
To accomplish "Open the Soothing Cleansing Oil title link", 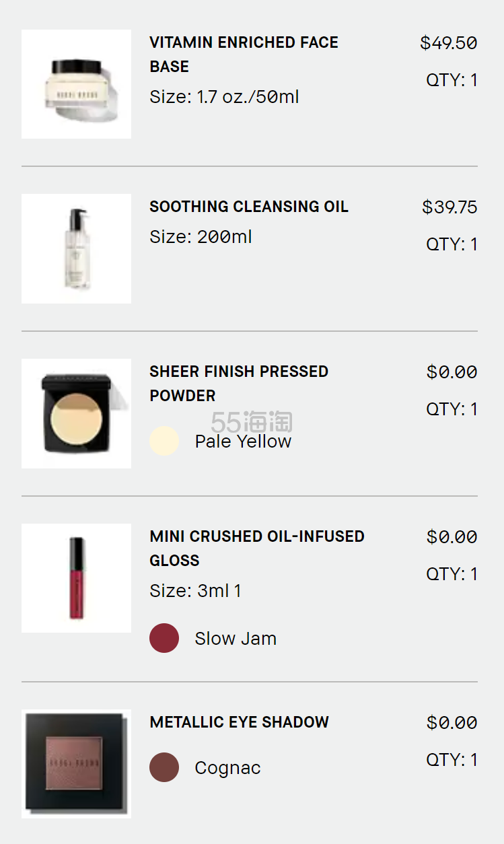I will point(249,207).
